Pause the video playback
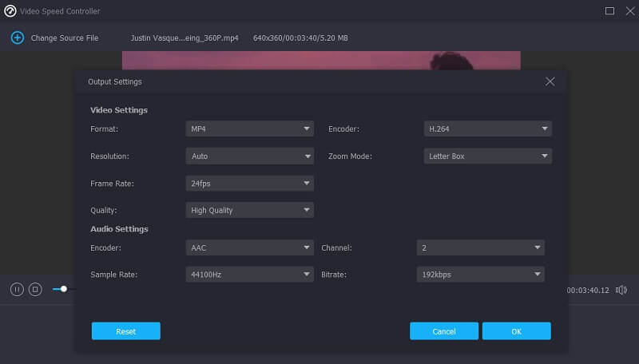 coord(17,290)
